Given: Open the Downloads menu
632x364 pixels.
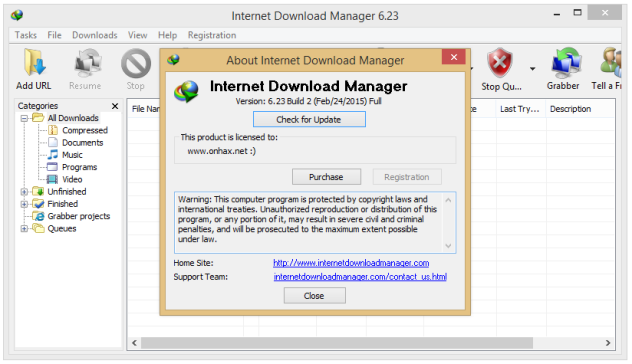Looking at the screenshot, I should tap(95, 35).
